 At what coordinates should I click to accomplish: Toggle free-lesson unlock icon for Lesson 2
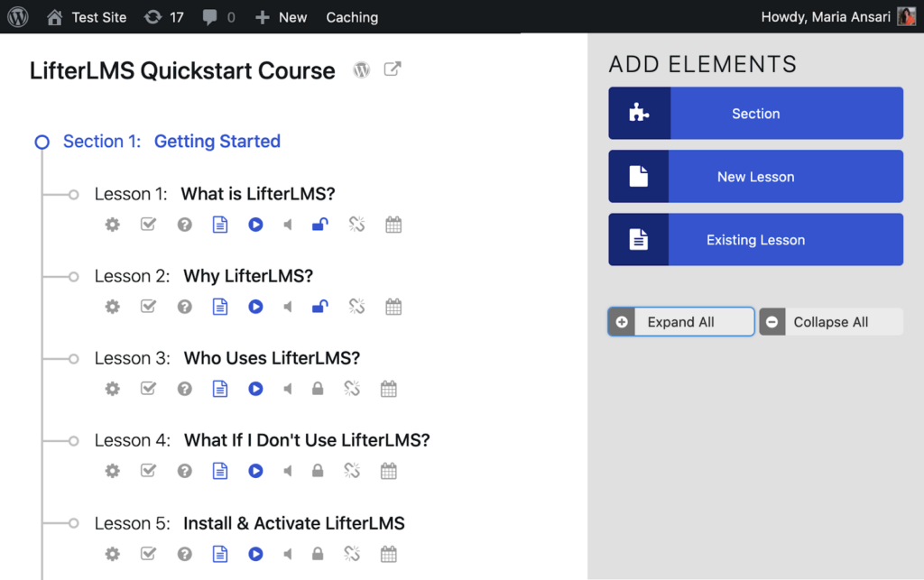click(x=320, y=306)
